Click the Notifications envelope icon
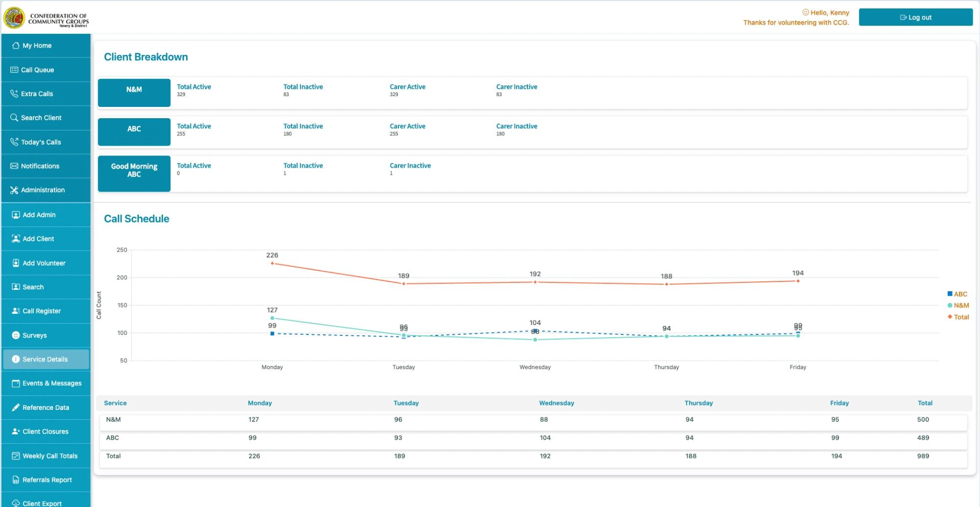 click(x=14, y=166)
